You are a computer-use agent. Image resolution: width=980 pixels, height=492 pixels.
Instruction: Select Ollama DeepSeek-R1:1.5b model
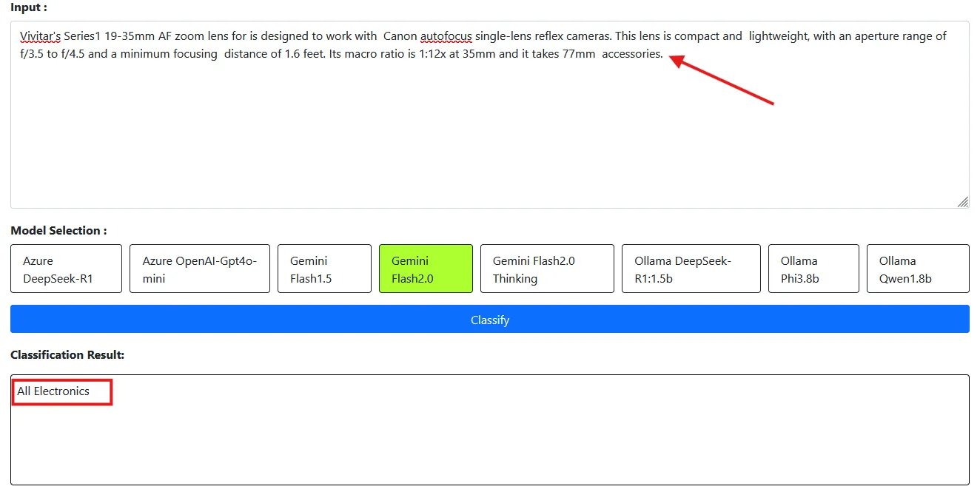pos(691,268)
